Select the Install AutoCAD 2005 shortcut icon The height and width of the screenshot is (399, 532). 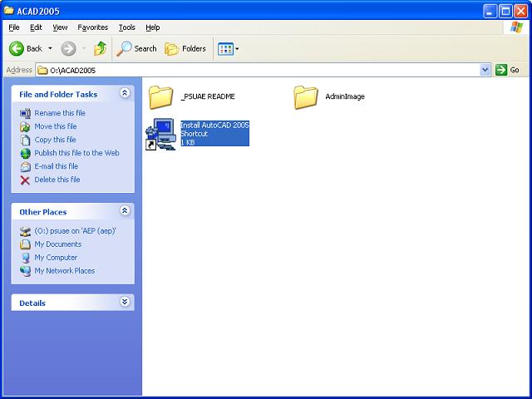[x=160, y=134]
